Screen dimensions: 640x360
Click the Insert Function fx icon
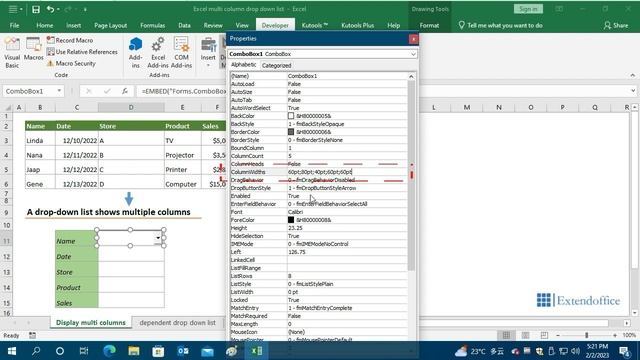point(124,91)
